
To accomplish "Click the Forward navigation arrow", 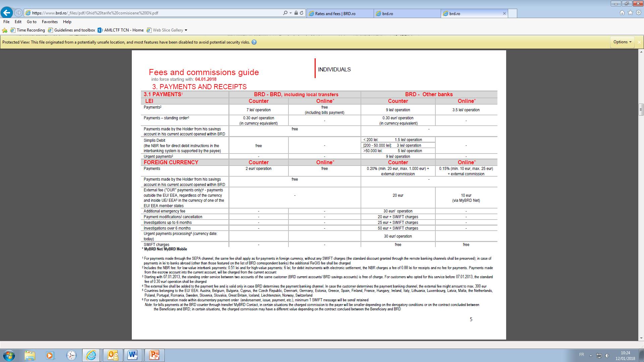I will (18, 13).
